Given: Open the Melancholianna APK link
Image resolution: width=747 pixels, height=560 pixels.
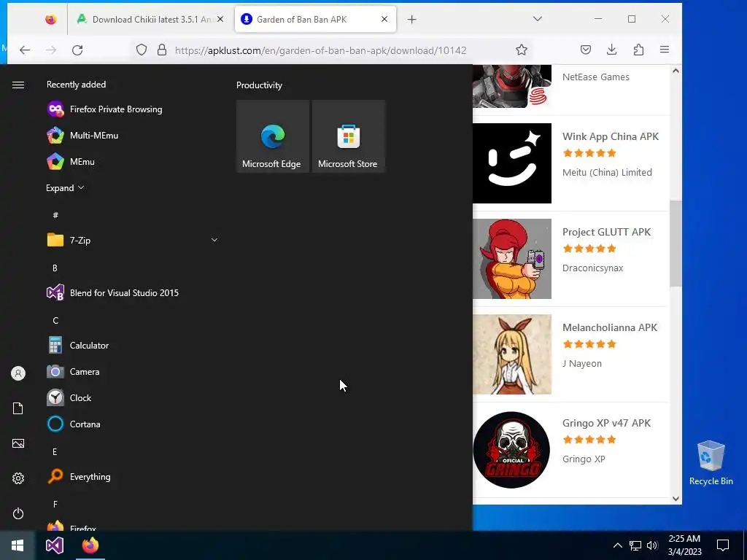Looking at the screenshot, I should coord(610,327).
